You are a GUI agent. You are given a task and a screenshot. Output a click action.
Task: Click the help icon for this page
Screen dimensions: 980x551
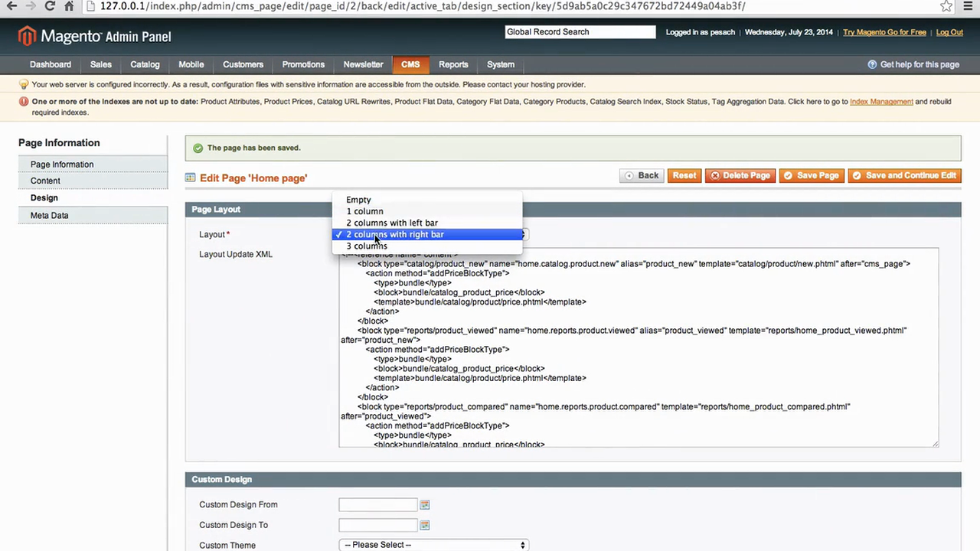click(x=872, y=64)
